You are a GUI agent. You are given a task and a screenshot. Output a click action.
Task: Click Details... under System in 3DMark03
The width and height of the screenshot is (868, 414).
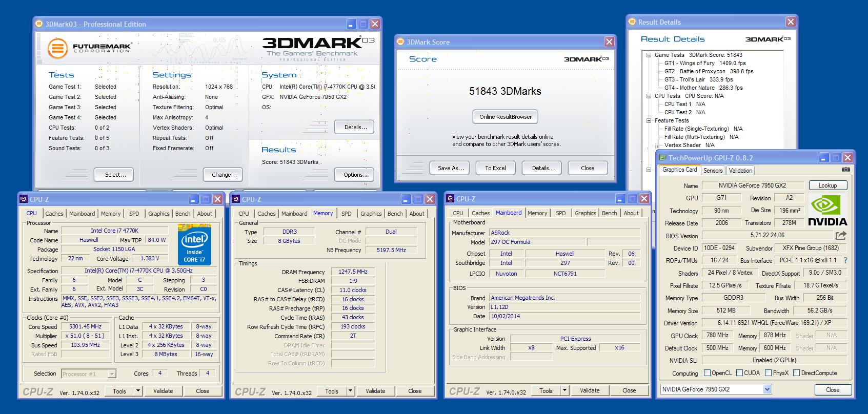355,127
